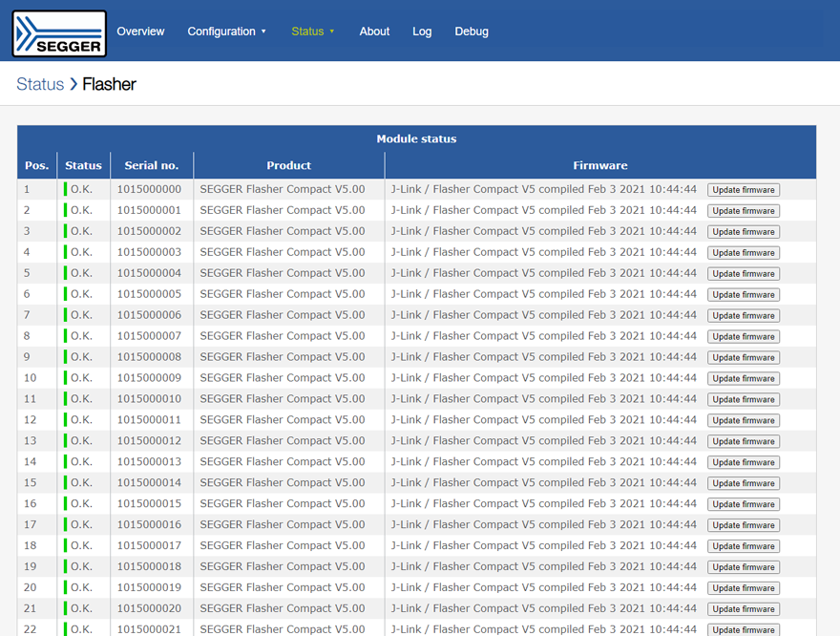Click the O.K. status in row 20
Viewport: 840px width, 636px height.
[x=81, y=587]
